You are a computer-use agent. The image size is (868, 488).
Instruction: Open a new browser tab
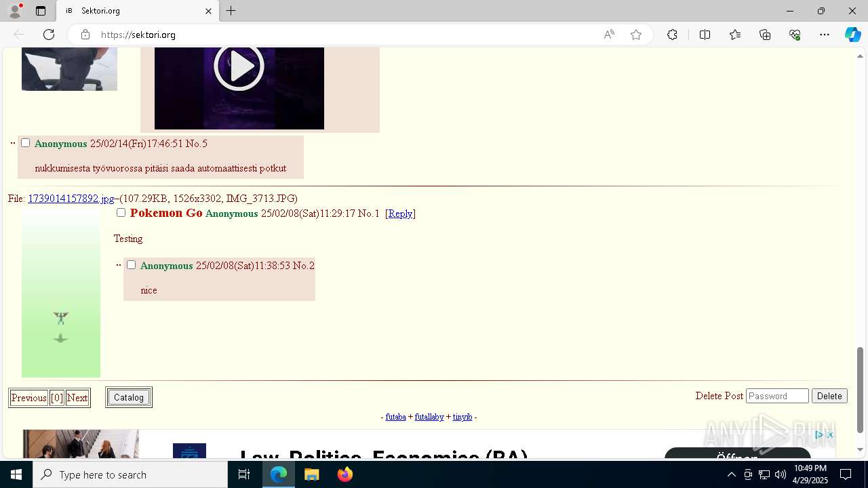[231, 11]
